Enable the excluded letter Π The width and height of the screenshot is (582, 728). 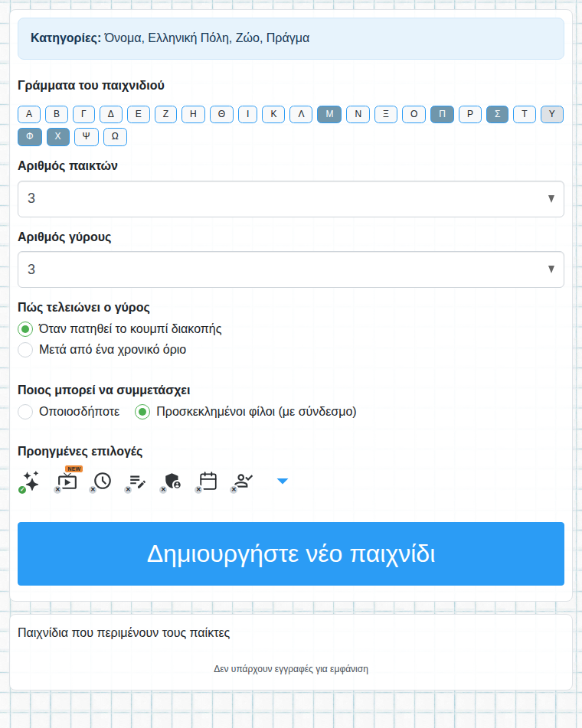442,114
